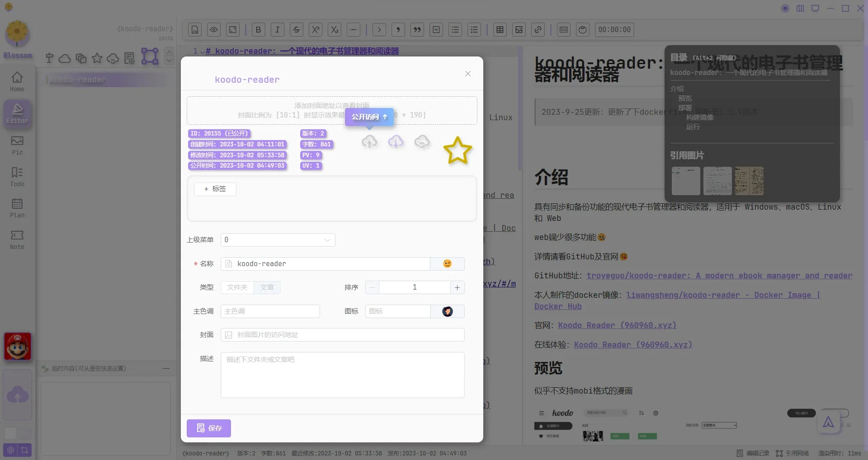Insert single quote mark icon
This screenshot has width=868, height=460.
(x=398, y=30)
